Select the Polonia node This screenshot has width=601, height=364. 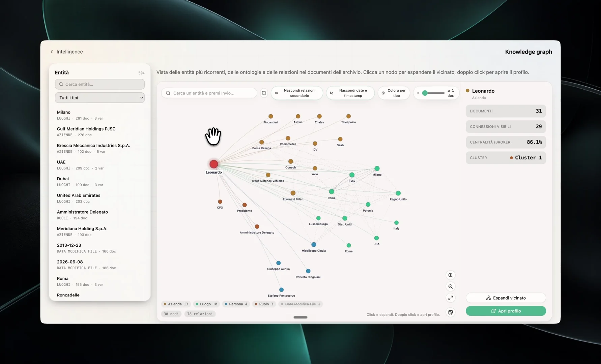point(368,205)
